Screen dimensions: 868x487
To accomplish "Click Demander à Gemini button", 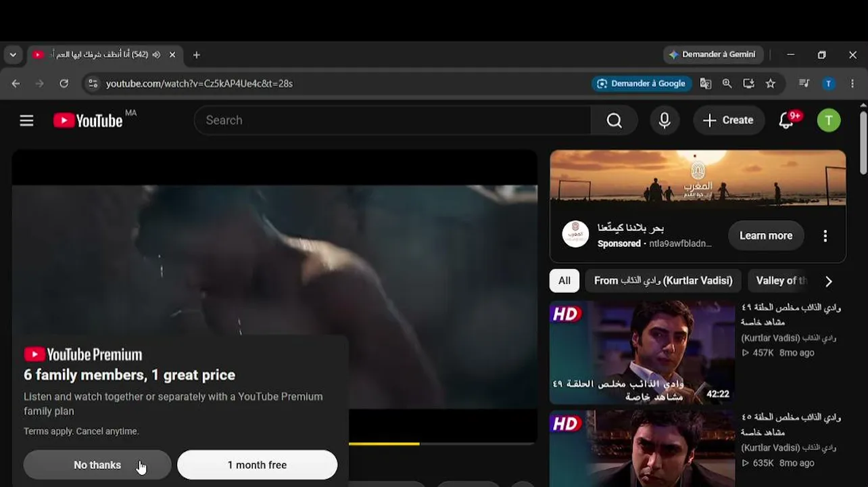I will pyautogui.click(x=713, y=55).
